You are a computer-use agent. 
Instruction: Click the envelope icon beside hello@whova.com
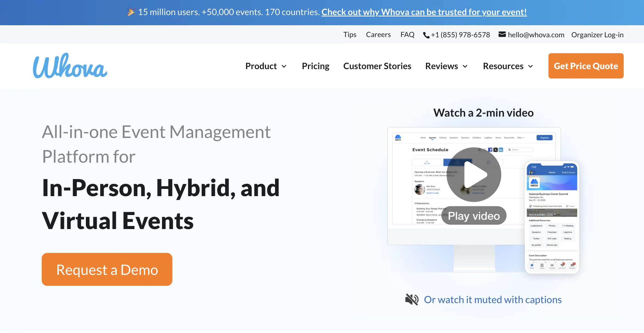(502, 34)
